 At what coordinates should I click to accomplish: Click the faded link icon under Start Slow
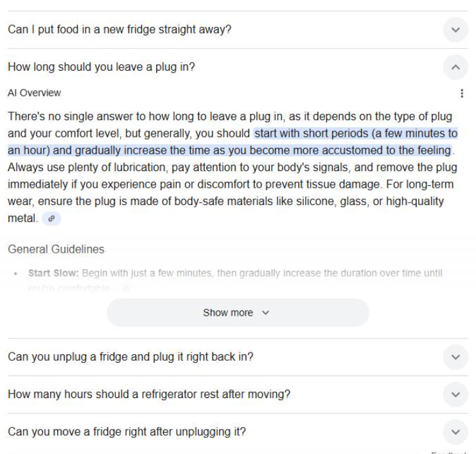(126, 289)
